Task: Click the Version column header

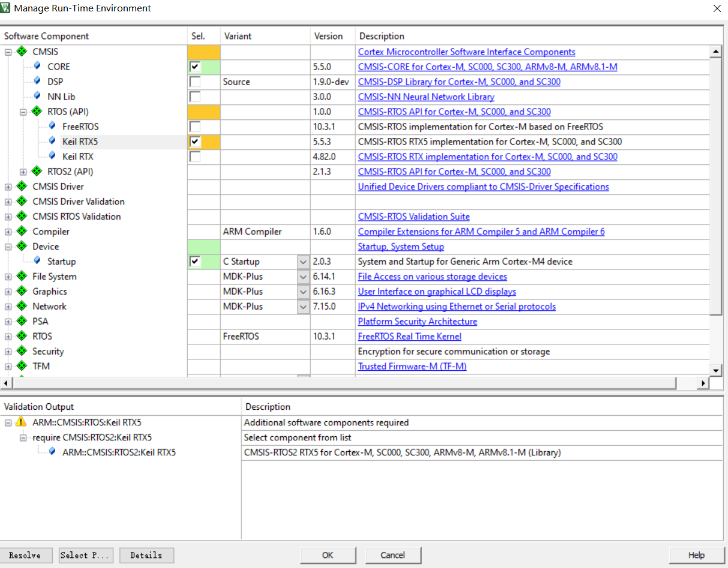Action: pos(333,36)
